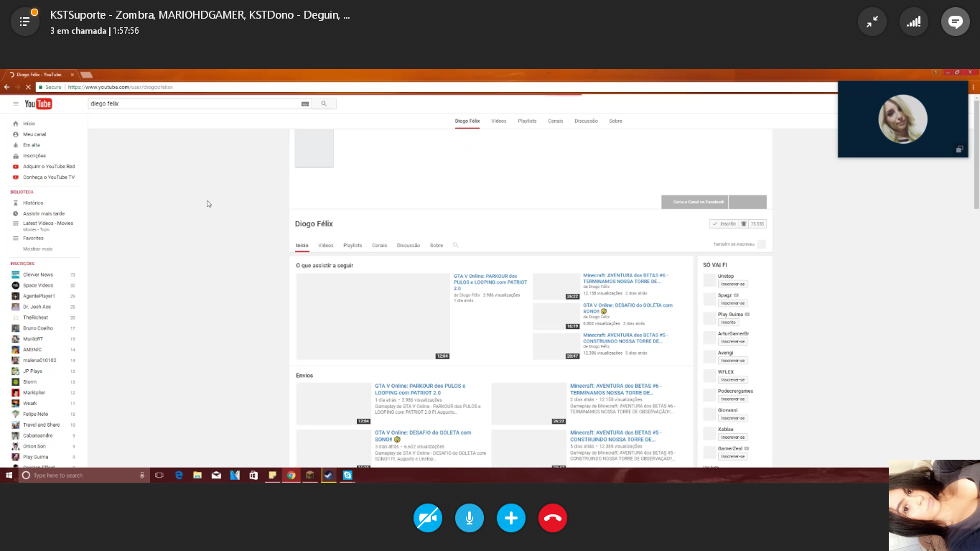Open the on-screen keyboard icon in search

click(x=305, y=104)
